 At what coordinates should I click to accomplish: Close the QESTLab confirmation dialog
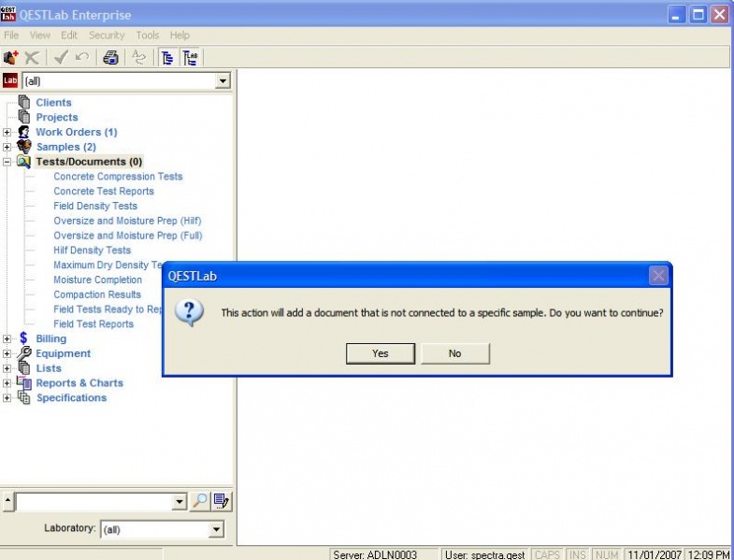point(658,276)
